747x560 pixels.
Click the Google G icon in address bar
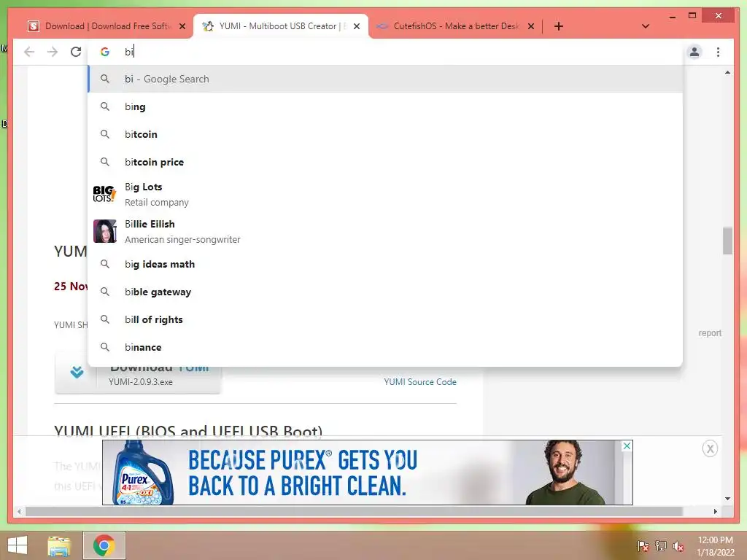point(105,52)
